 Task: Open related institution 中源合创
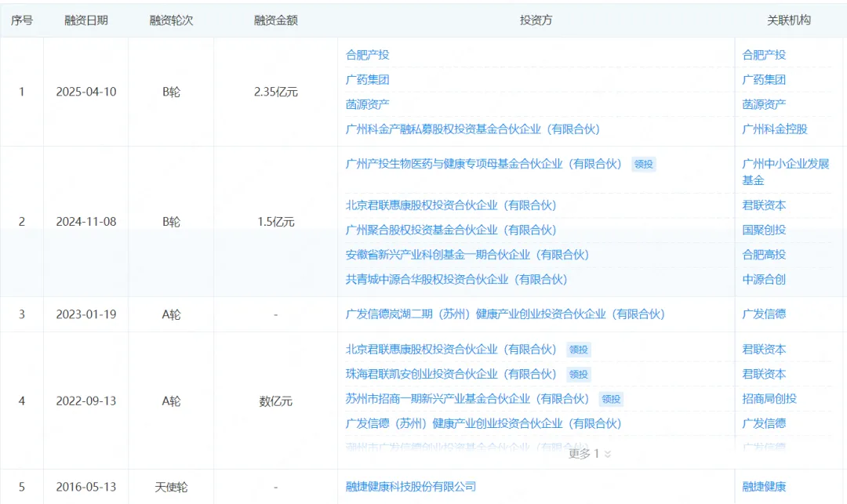[x=764, y=280]
